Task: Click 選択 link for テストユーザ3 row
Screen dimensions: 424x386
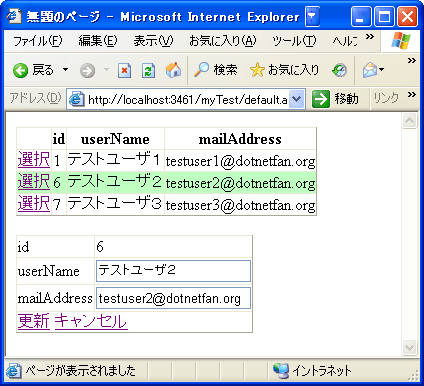Action: (x=34, y=203)
